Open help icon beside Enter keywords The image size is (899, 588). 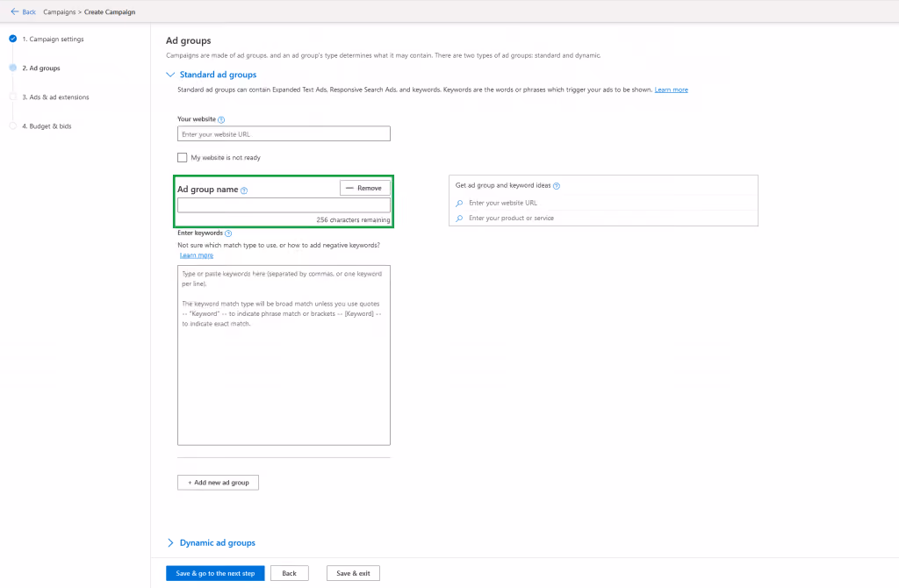228,233
